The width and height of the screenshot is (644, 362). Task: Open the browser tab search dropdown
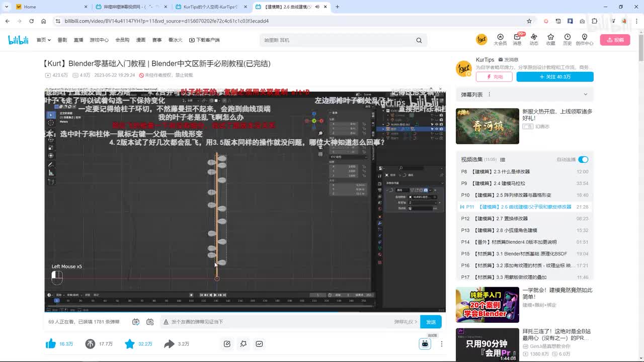click(6, 7)
